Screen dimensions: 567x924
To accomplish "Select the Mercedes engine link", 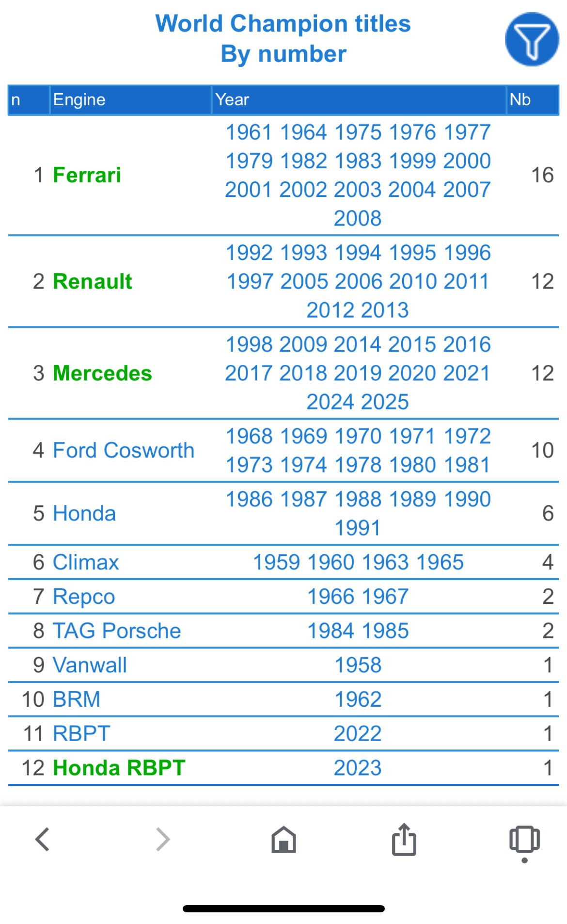I will point(102,373).
